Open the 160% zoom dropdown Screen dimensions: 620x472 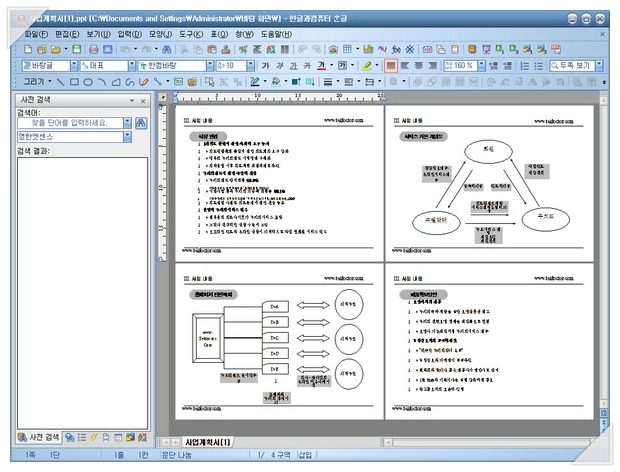click(480, 65)
